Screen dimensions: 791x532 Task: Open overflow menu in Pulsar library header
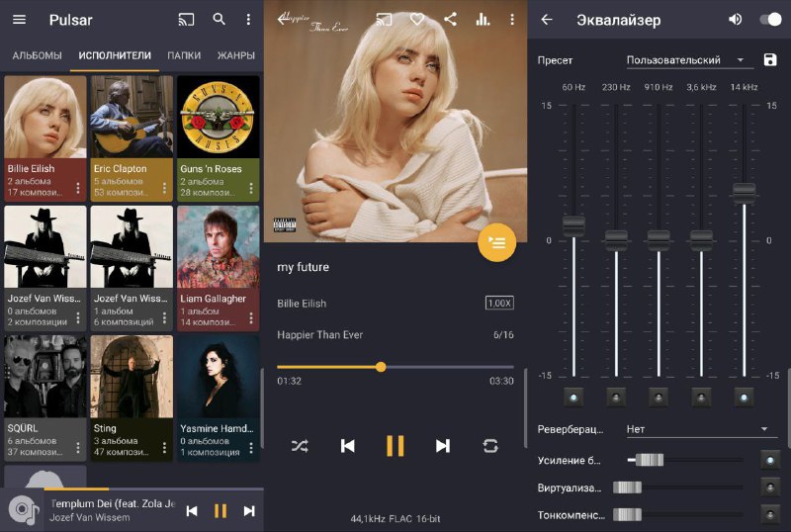coord(248,19)
